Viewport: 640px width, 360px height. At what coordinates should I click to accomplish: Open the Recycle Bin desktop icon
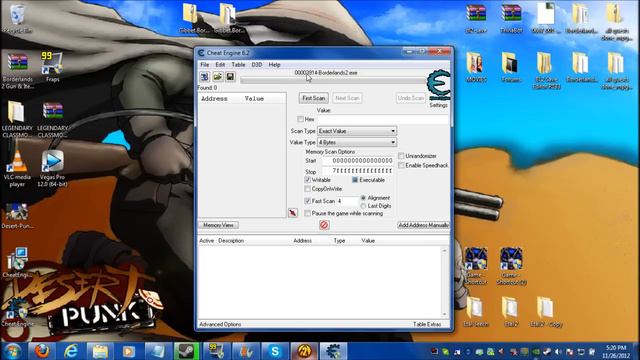tap(17, 18)
